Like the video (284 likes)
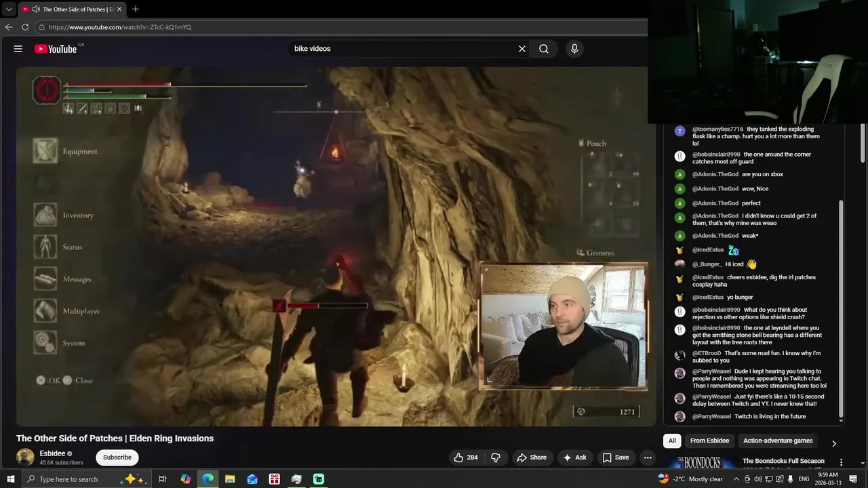Screen dimensions: 868x488 click(467, 457)
